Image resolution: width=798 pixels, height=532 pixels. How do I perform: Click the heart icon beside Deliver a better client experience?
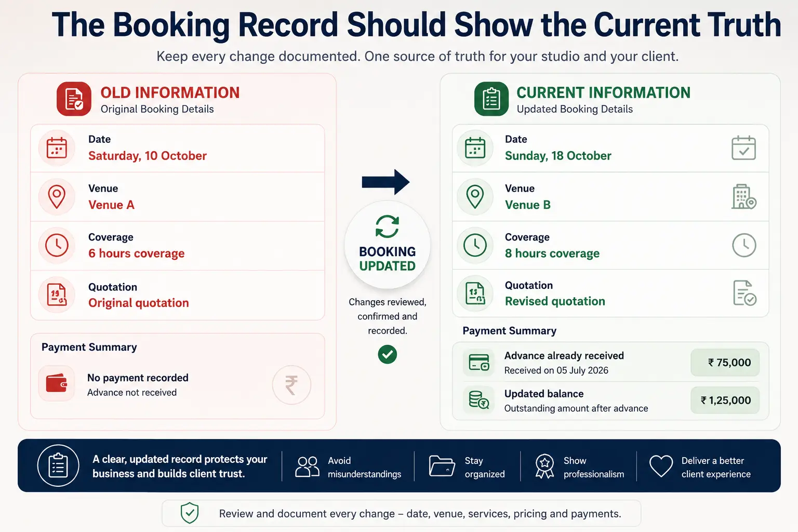pos(661,466)
